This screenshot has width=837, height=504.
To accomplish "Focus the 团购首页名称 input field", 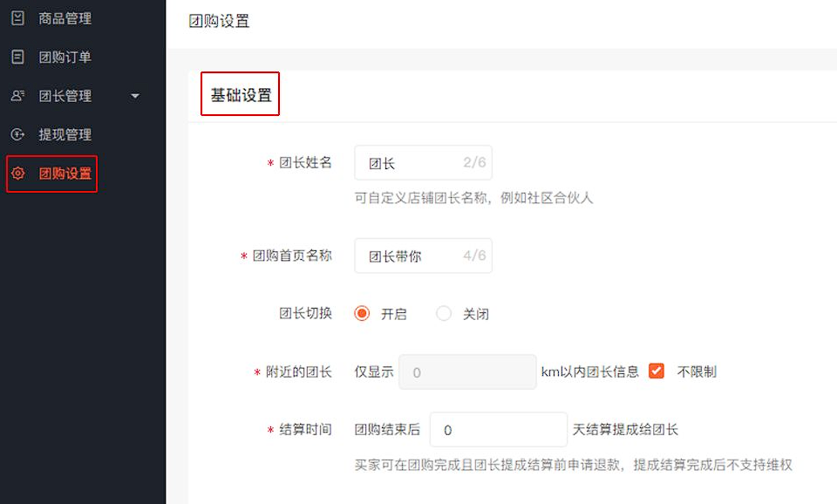I will point(424,255).
